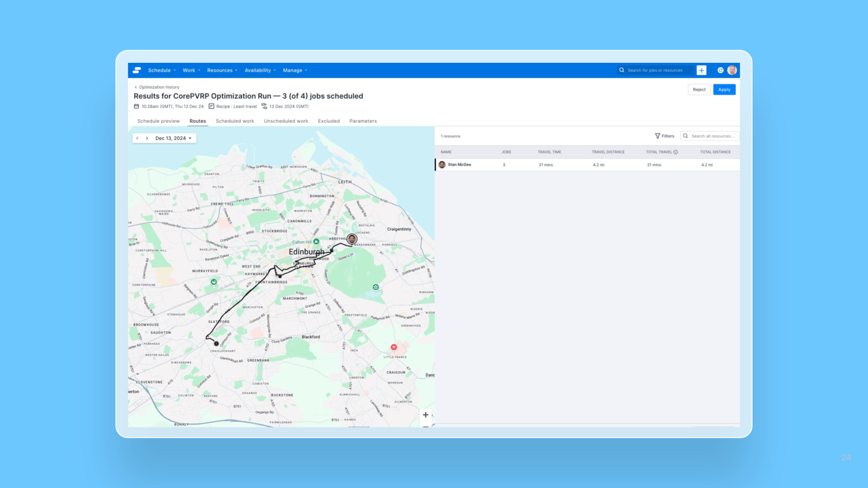Open resource Filters
Image resolution: width=868 pixels, height=488 pixels.
click(x=665, y=136)
